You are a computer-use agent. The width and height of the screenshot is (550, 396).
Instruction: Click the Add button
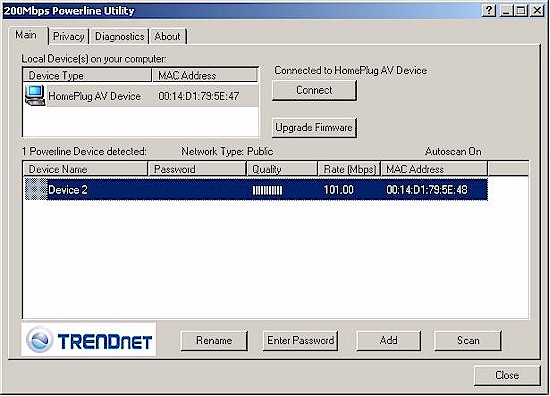point(389,341)
